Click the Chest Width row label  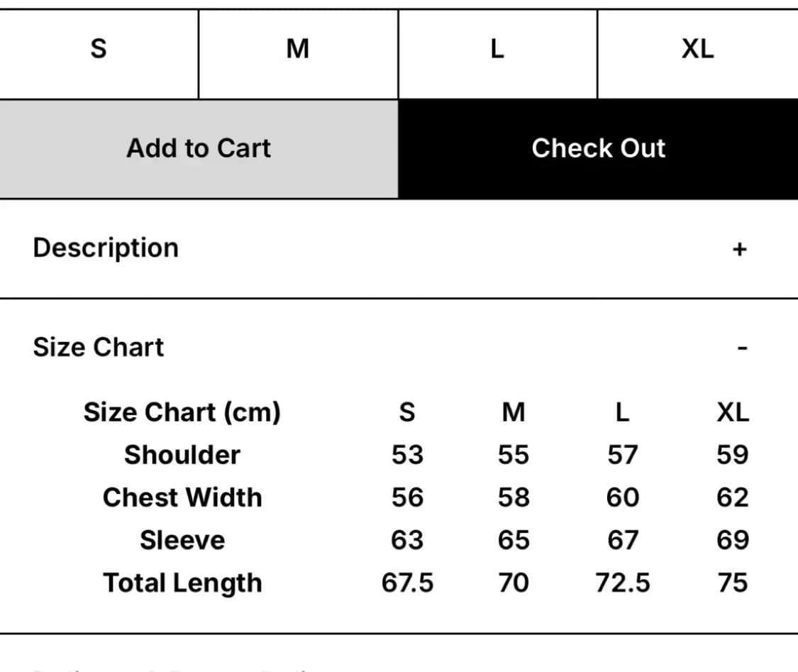[182, 497]
